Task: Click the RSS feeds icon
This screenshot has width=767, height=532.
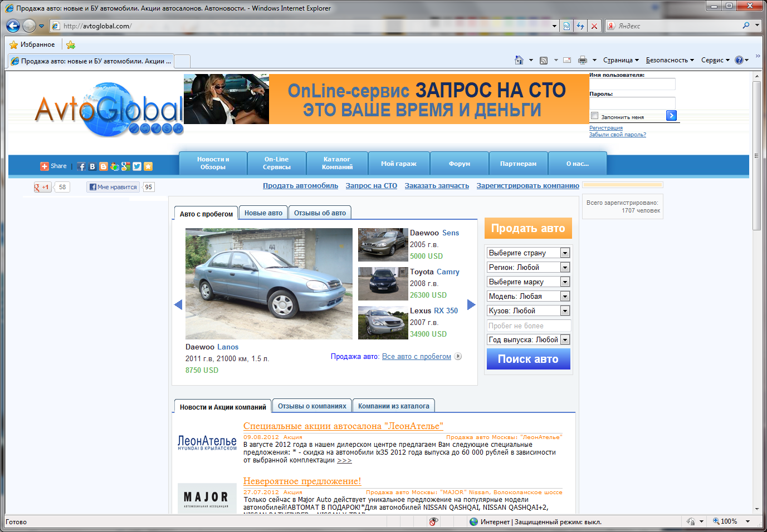Action: coord(544,60)
